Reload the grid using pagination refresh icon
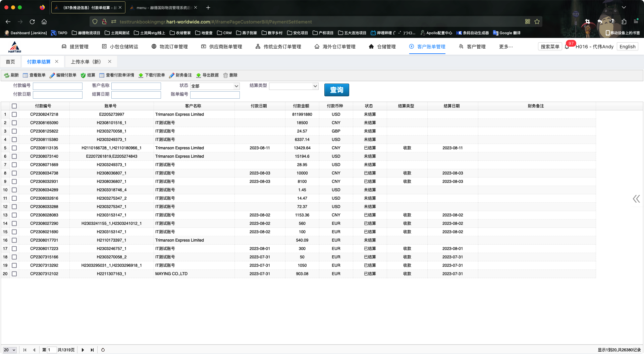The width and height of the screenshot is (644, 354). 103,350
